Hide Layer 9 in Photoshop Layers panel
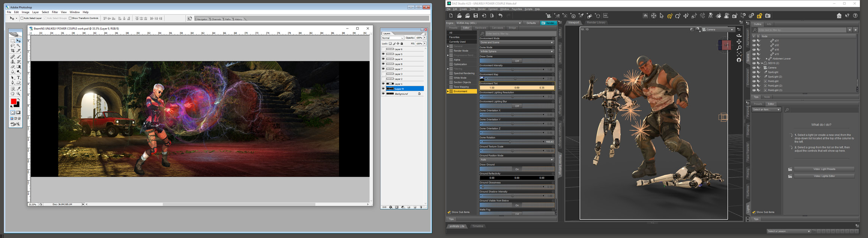The image size is (868, 238). [x=383, y=89]
